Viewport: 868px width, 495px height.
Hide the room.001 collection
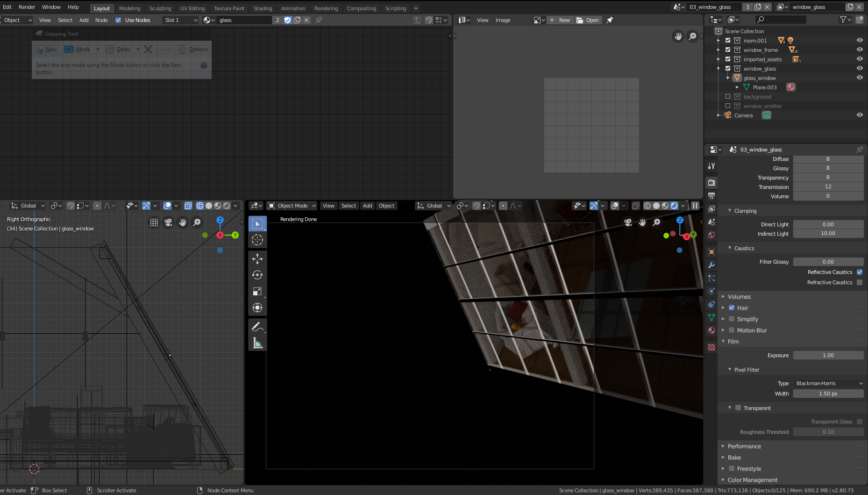coord(860,40)
